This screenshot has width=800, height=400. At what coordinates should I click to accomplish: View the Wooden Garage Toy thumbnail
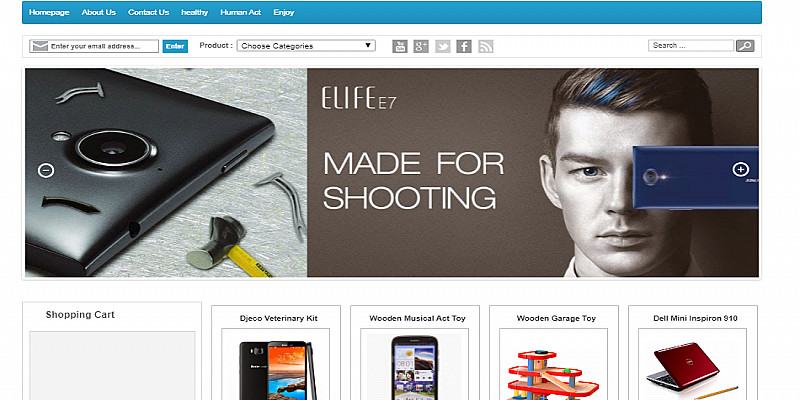pyautogui.click(x=554, y=364)
